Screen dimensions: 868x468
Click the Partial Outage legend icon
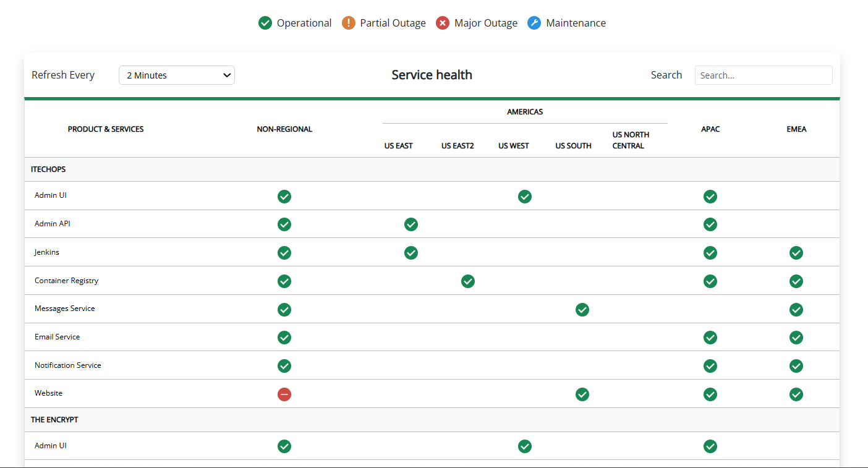click(x=349, y=22)
